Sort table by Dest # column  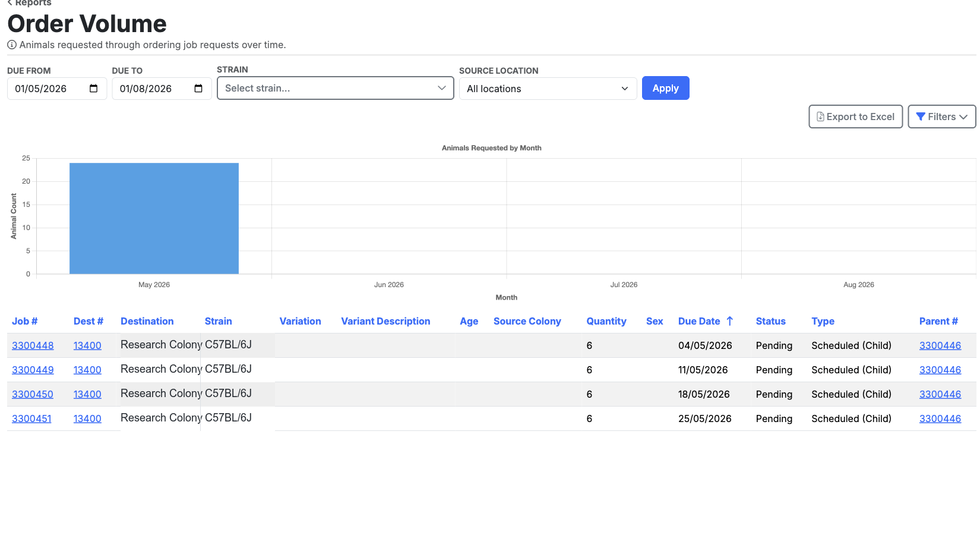click(88, 321)
